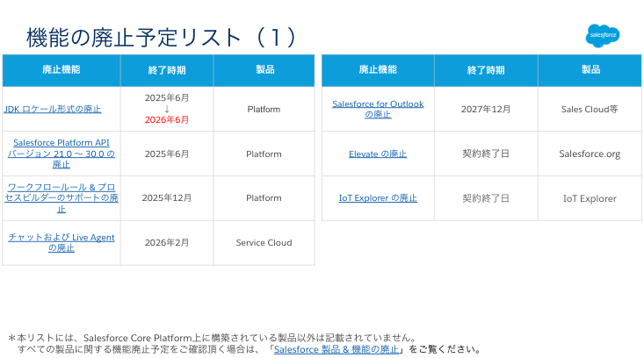
Task: Click the Sales Cloud等 product cell
Action: tap(590, 109)
